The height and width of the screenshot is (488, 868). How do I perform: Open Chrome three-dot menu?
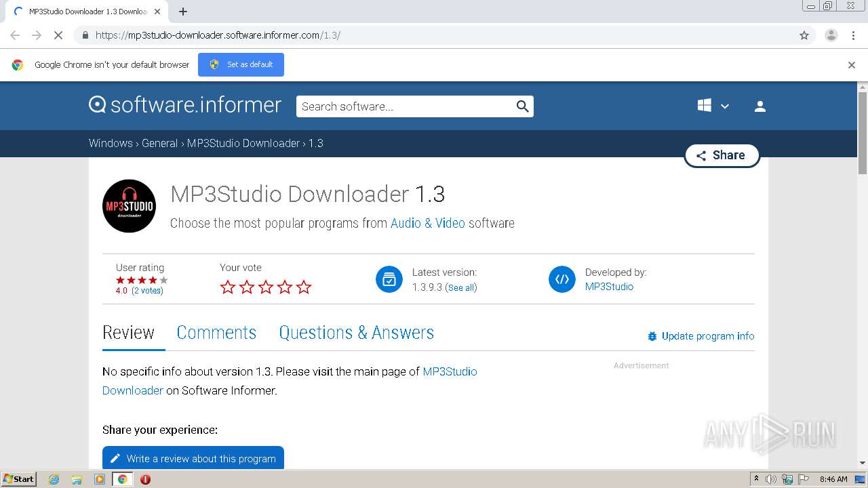coord(854,35)
